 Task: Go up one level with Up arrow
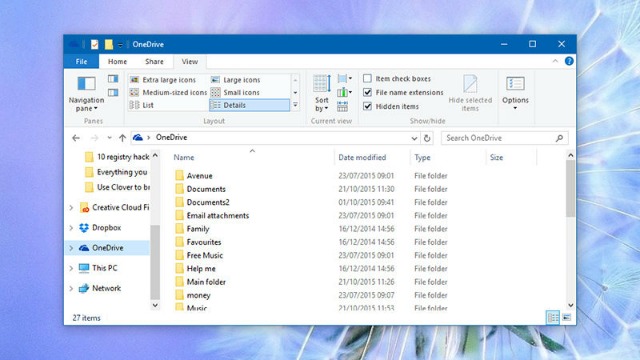point(122,138)
